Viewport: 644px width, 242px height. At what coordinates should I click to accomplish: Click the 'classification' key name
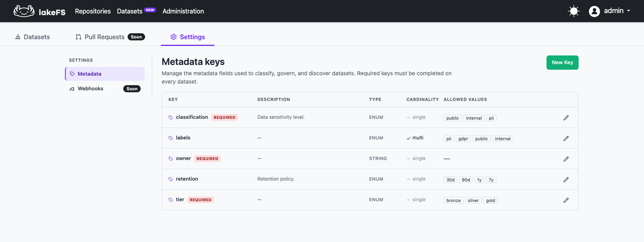click(192, 117)
